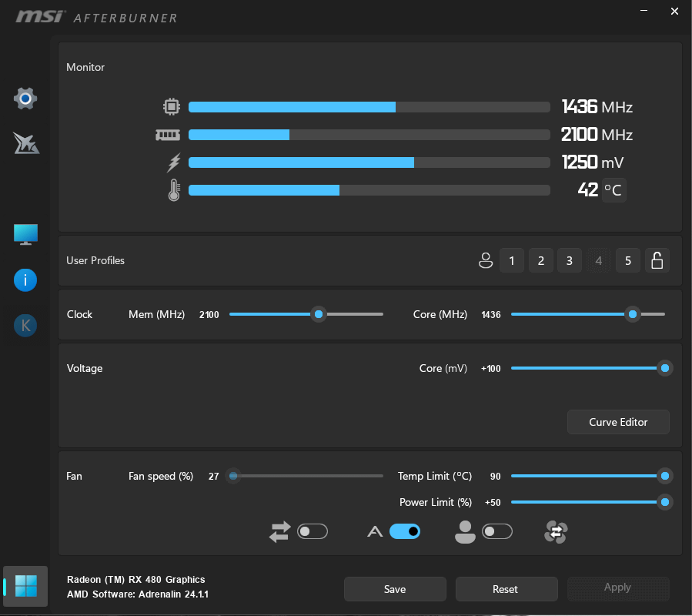
Task: Open the Curve Editor
Action: (618, 422)
